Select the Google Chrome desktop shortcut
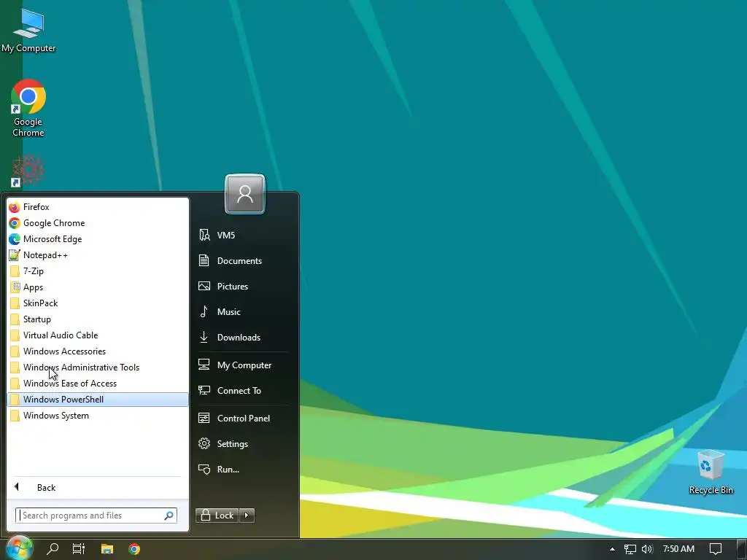 [x=28, y=109]
